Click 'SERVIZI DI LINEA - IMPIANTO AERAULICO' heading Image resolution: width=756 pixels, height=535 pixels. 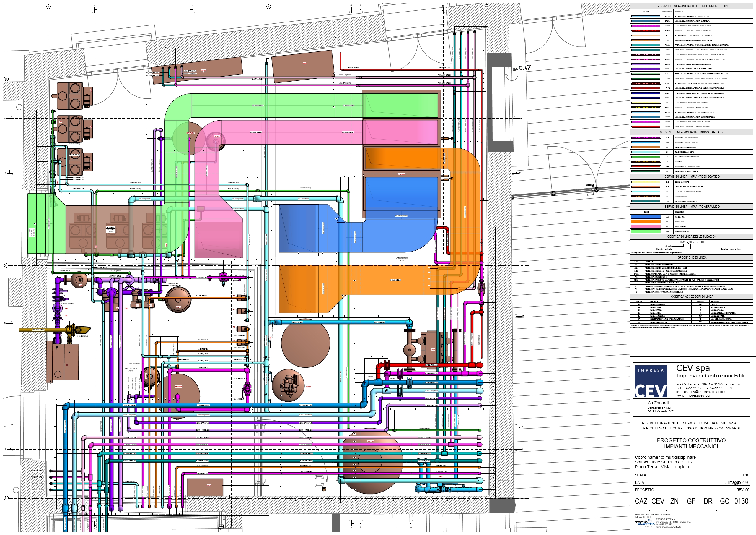(x=692, y=207)
